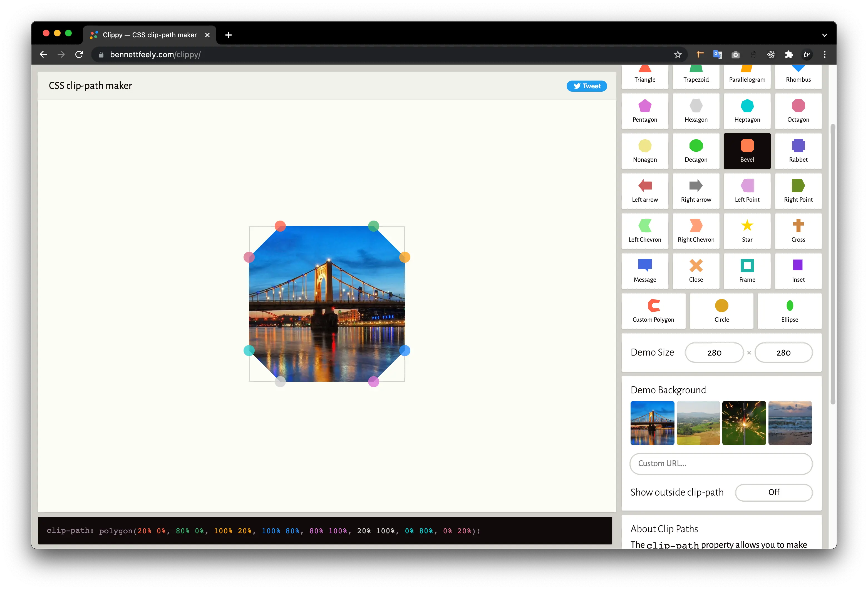Click the orange polygon handle point

(405, 257)
